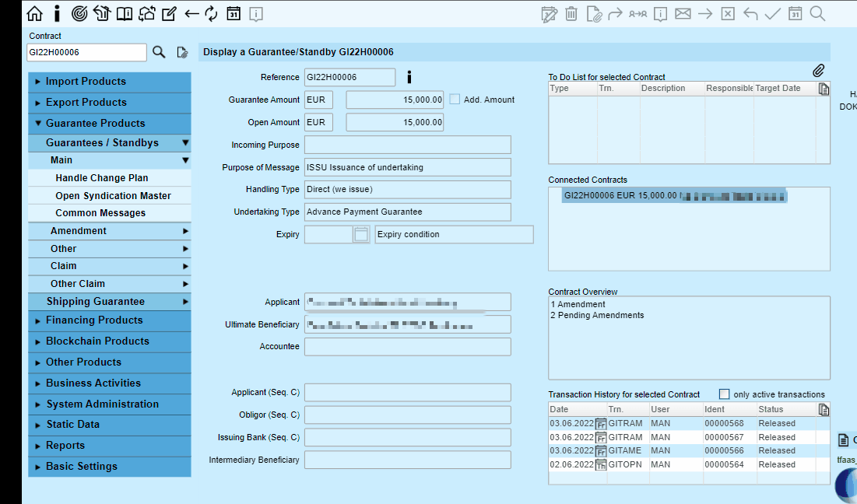Click the trash delete toolbar icon
This screenshot has height=504, width=857.
pyautogui.click(x=571, y=14)
